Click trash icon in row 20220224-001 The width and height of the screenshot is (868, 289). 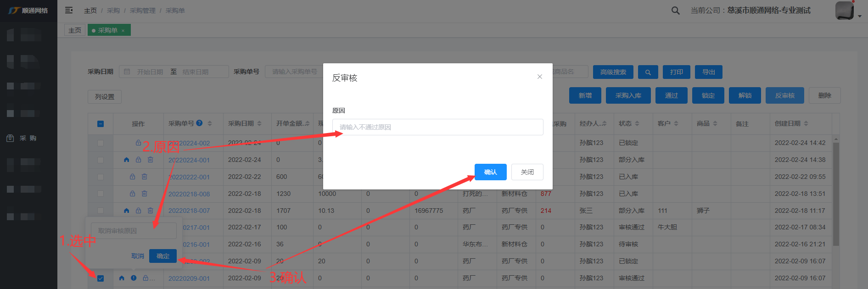(150, 160)
